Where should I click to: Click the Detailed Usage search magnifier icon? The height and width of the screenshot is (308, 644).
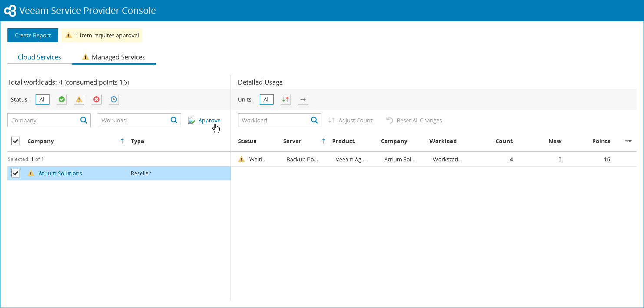pos(314,120)
